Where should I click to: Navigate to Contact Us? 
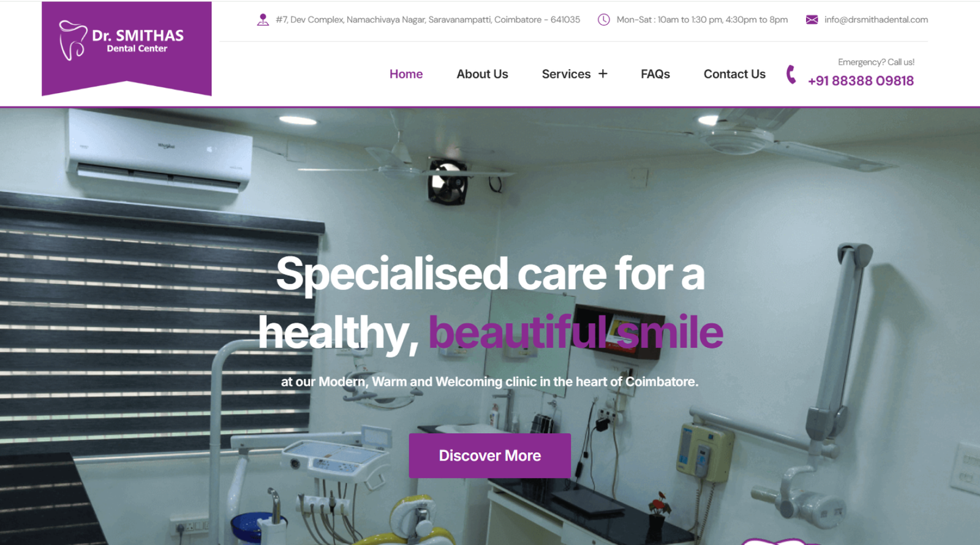pyautogui.click(x=734, y=74)
